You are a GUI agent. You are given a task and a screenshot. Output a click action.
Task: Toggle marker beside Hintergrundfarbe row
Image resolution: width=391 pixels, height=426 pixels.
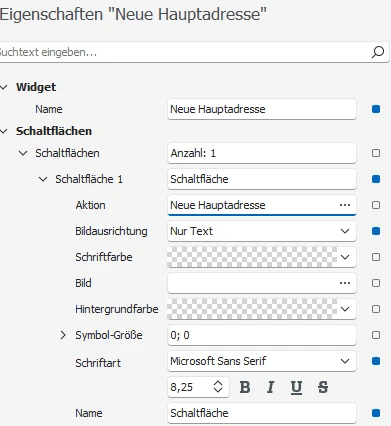tap(376, 309)
